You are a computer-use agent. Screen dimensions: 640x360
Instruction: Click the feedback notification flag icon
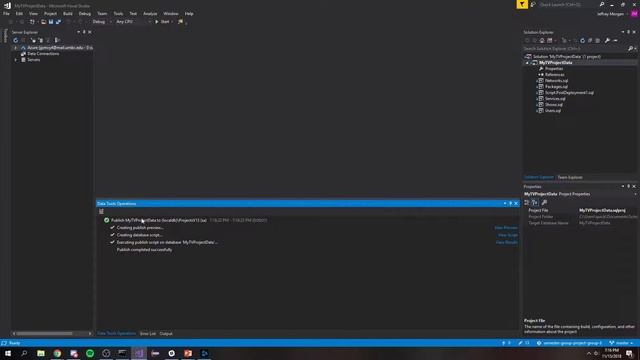pos(522,4)
